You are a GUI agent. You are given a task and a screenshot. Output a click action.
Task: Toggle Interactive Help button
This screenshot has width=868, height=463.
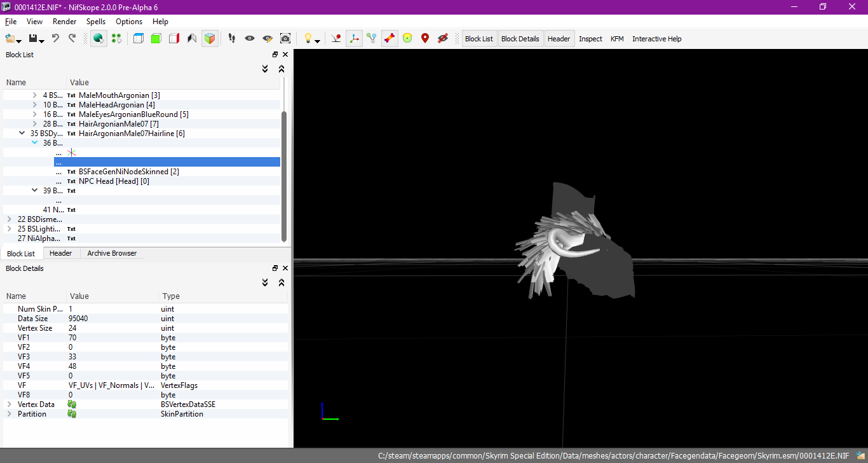tap(657, 39)
